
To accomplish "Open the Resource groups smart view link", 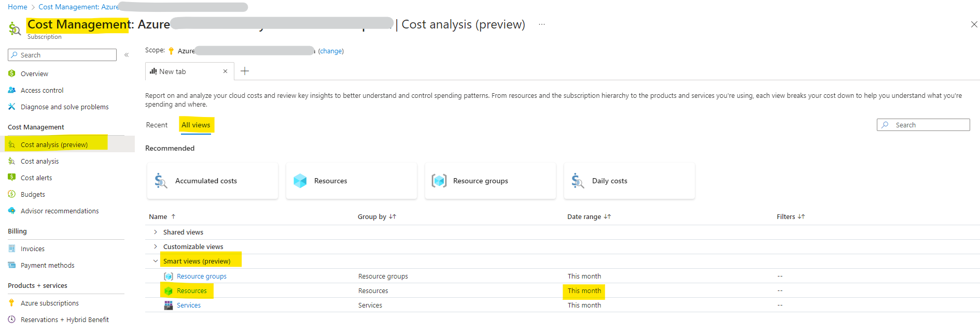I will 202,276.
